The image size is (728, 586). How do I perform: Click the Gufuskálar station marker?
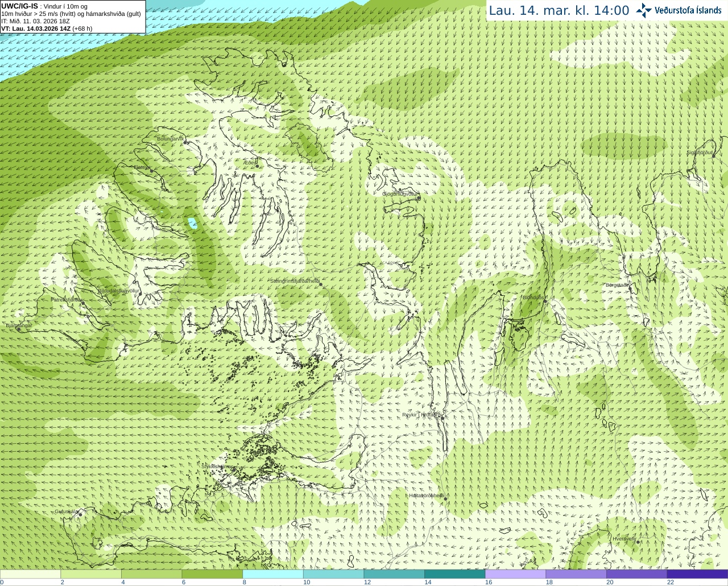[x=80, y=514]
